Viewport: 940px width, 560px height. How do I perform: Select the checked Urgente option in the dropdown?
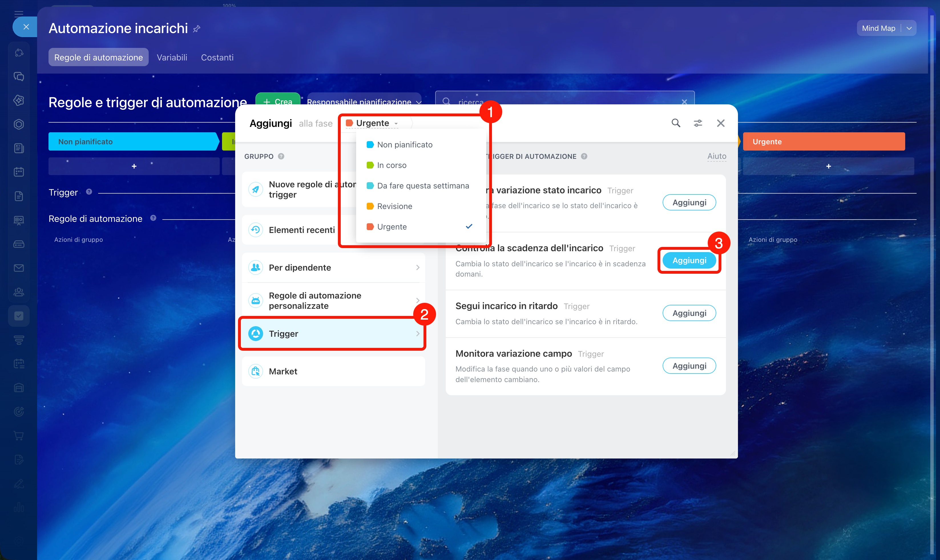(x=421, y=227)
